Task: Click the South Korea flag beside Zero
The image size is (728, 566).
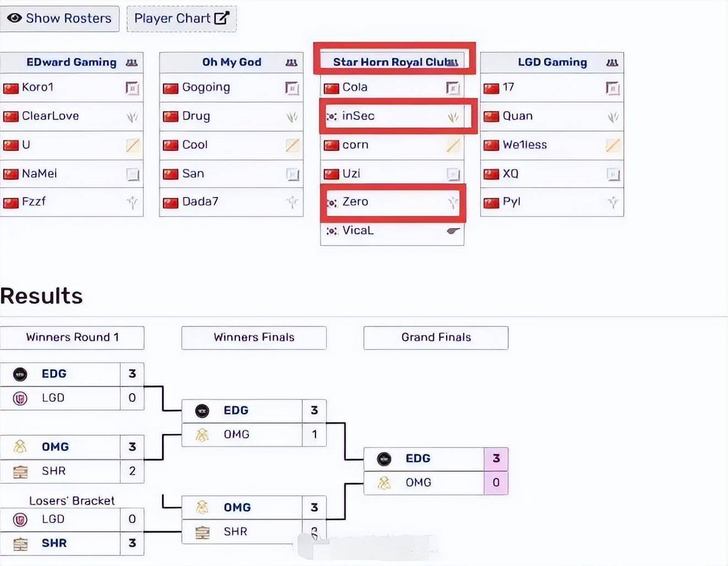Action: [x=332, y=203]
